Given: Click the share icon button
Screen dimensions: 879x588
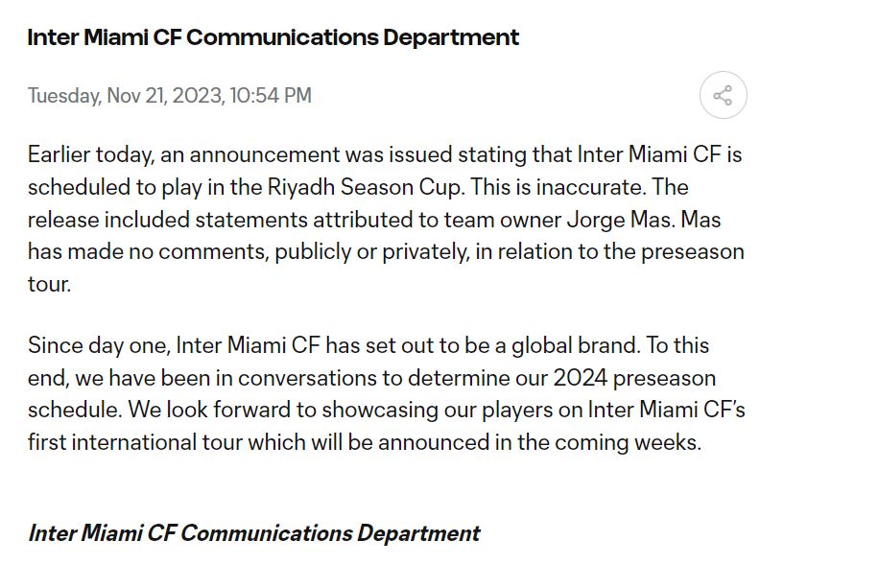Looking at the screenshot, I should click(x=723, y=96).
